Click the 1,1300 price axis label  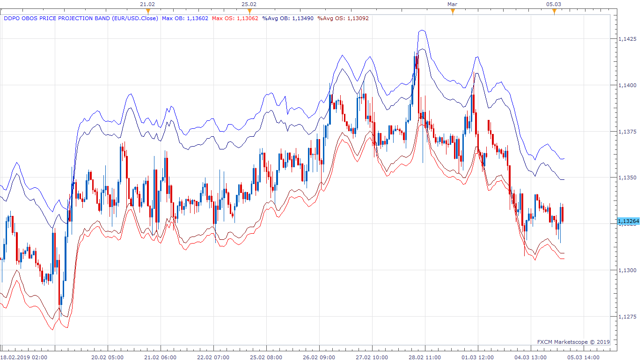[627, 270]
